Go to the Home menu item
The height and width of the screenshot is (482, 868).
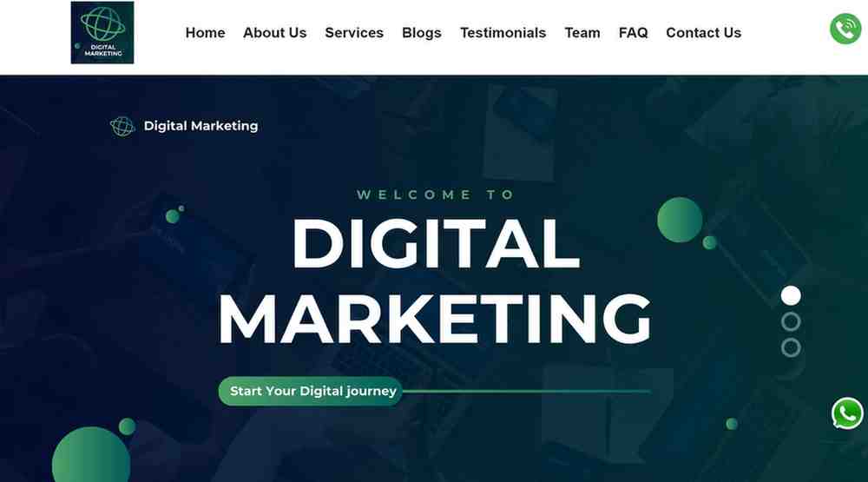[206, 33]
